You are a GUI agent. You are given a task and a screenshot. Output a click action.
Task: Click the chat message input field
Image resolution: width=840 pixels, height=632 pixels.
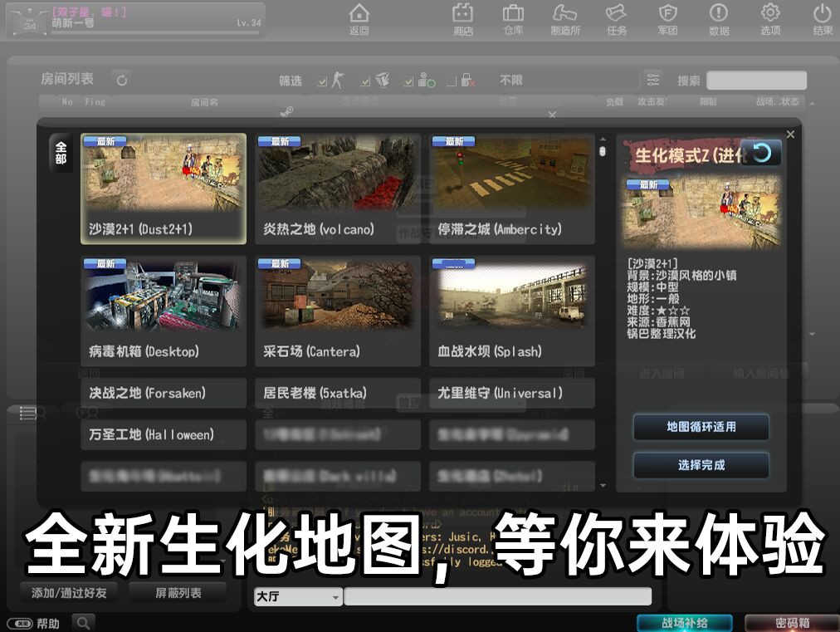pyautogui.click(x=498, y=596)
